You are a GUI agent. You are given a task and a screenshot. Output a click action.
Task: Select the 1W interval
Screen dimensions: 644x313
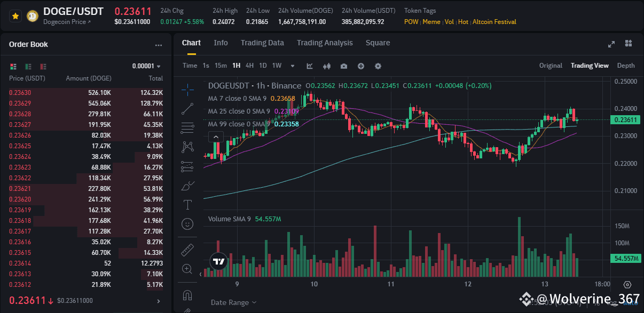[x=277, y=66]
